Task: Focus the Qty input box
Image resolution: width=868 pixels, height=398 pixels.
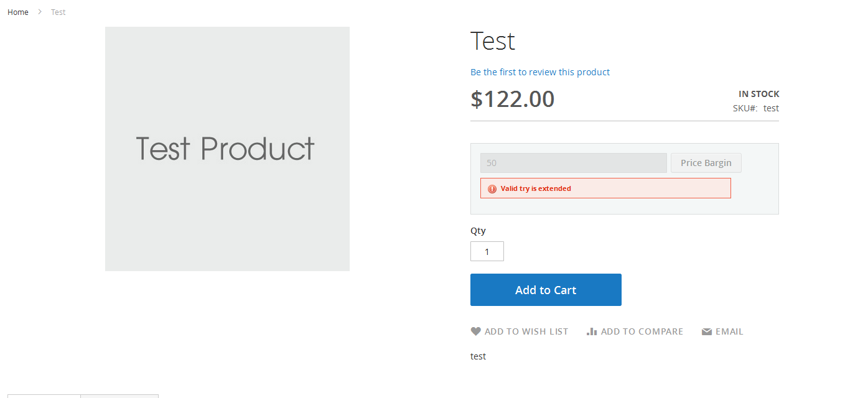Action: pos(487,251)
